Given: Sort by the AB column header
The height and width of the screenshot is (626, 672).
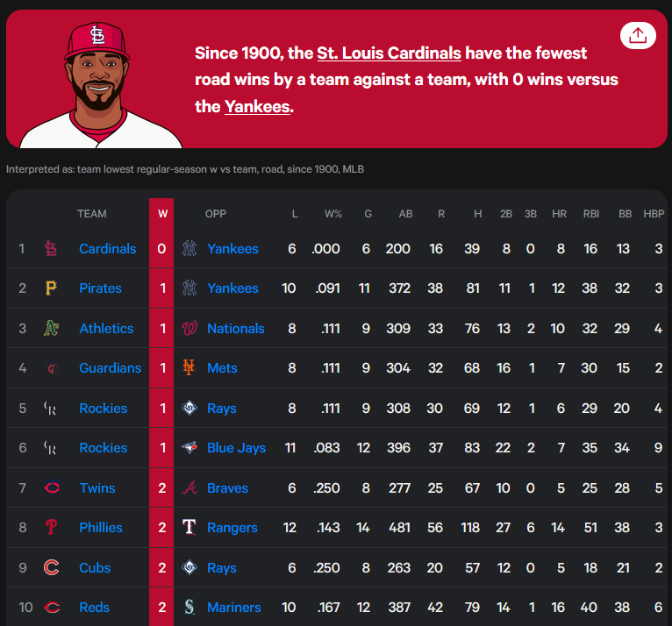Looking at the screenshot, I should pos(406,214).
